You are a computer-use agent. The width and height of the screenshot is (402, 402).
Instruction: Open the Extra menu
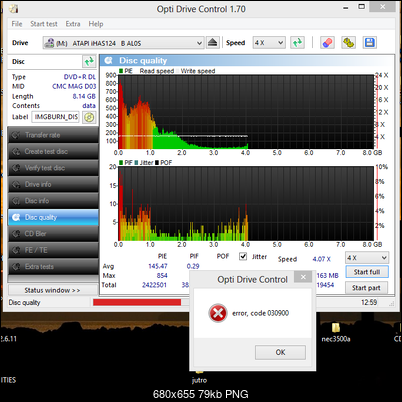(73, 24)
